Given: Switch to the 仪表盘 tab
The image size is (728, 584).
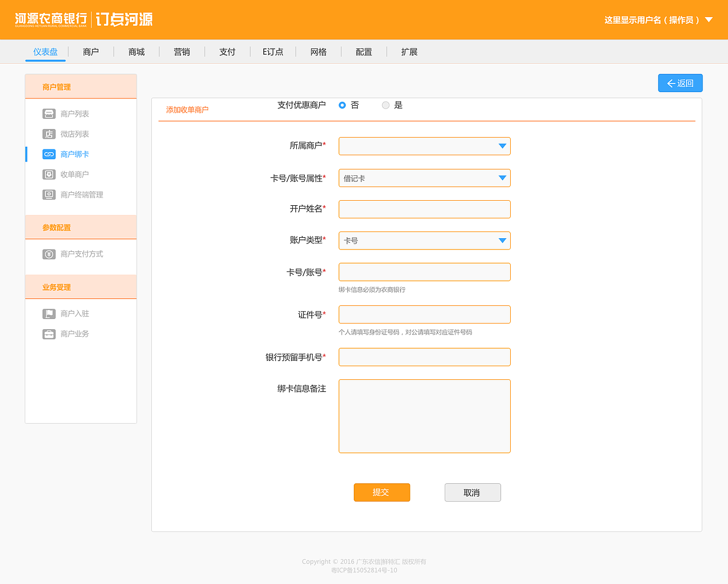Looking at the screenshot, I should coord(45,52).
